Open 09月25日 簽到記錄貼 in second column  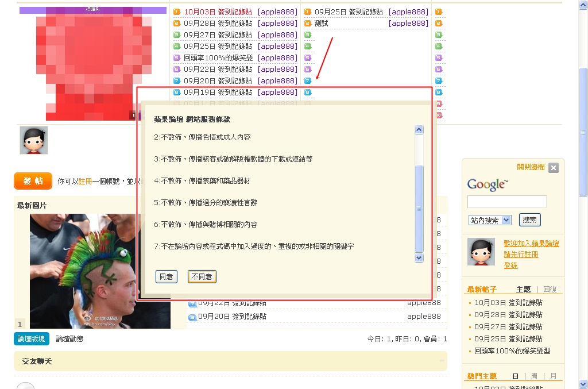[349, 12]
